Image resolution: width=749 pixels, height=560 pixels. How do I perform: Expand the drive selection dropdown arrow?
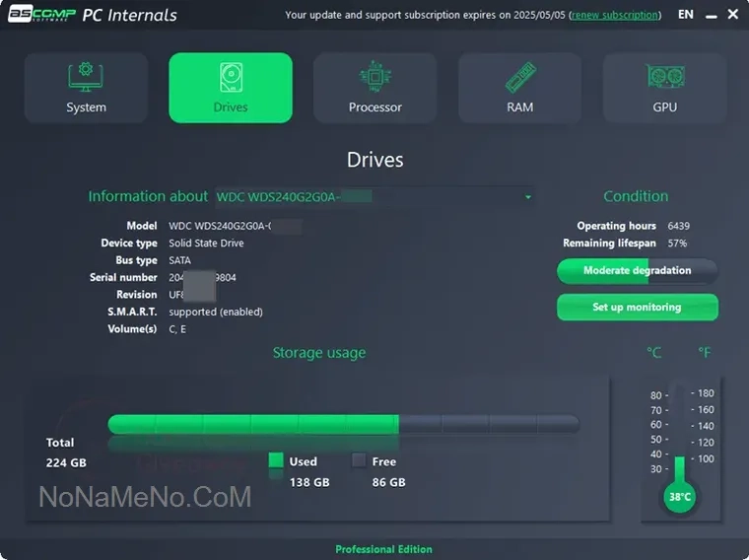pyautogui.click(x=527, y=197)
